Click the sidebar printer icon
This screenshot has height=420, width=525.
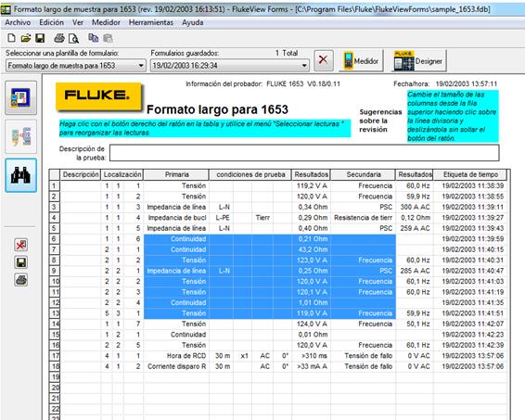point(20,280)
